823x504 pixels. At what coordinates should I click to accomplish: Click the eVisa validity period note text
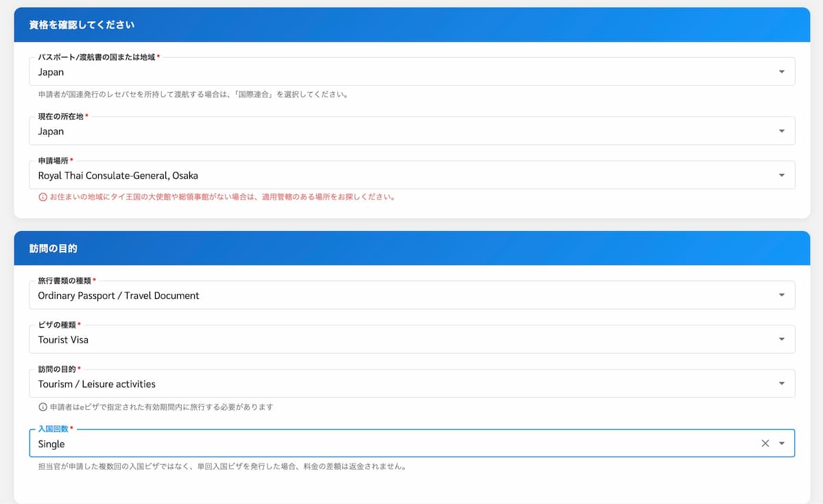click(162, 407)
